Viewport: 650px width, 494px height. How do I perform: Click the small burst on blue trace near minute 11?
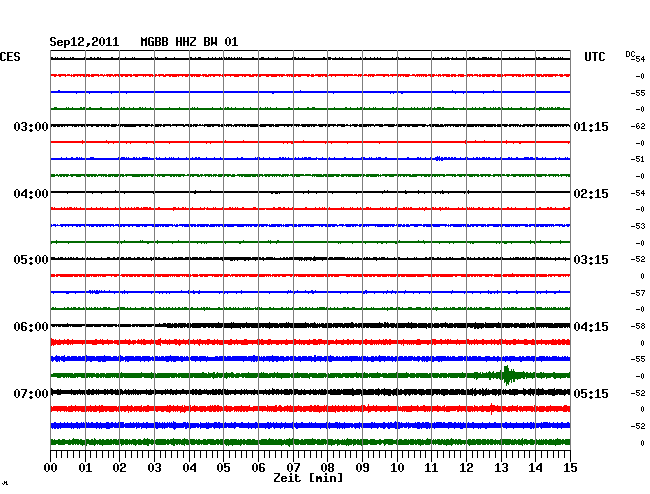click(x=439, y=159)
